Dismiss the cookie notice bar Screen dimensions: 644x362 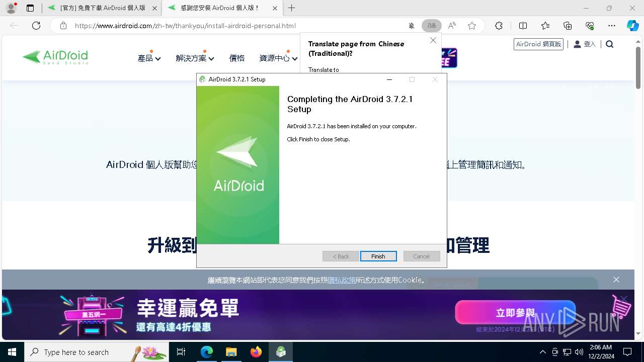click(x=616, y=280)
